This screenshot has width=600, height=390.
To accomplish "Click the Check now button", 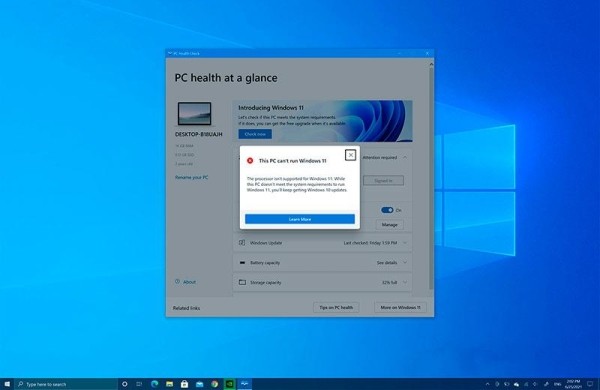I will point(255,134).
